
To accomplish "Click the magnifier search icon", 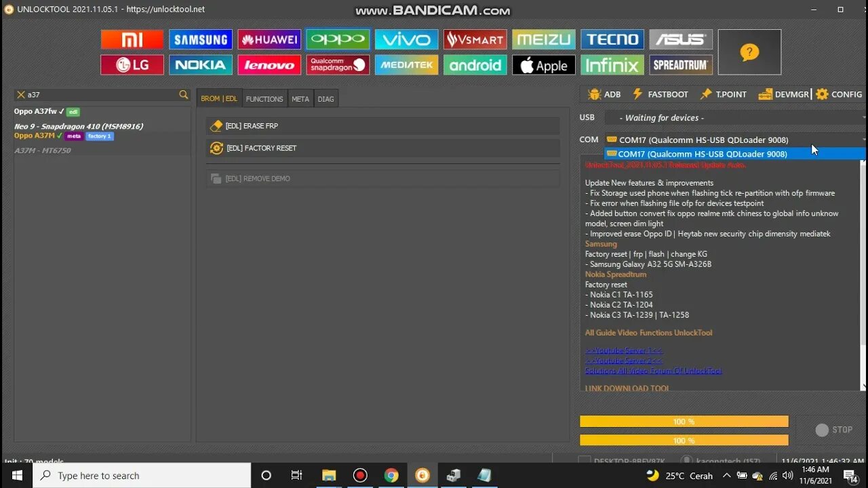I will coord(183,95).
